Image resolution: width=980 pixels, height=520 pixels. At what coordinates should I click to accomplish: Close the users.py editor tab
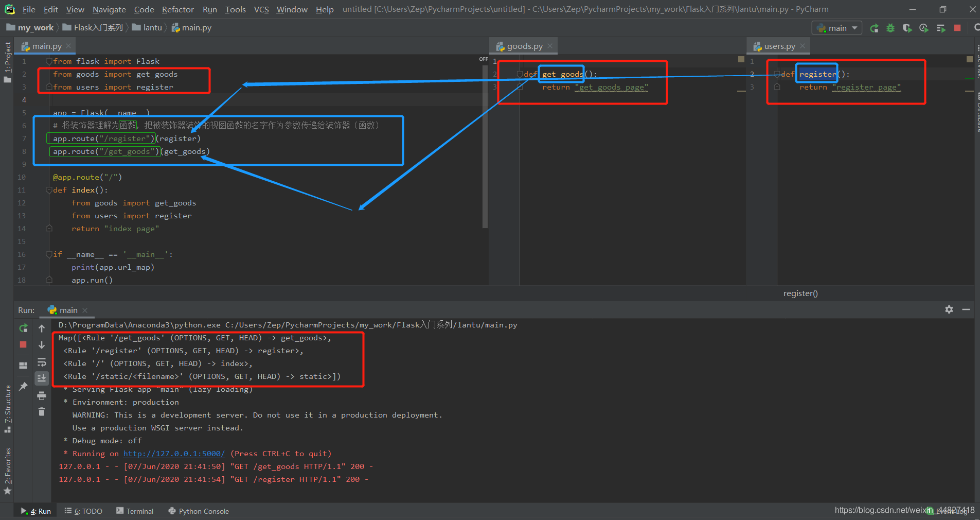(803, 46)
